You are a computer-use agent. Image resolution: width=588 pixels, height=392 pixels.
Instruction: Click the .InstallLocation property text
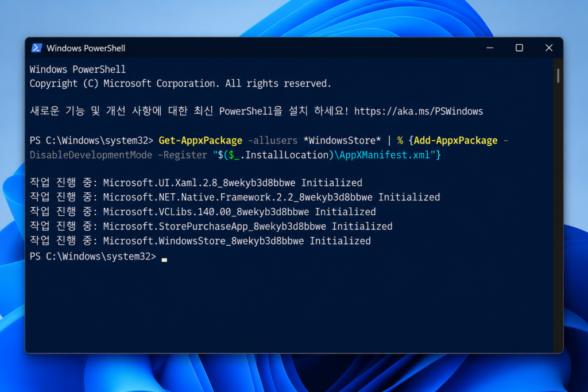pos(284,155)
